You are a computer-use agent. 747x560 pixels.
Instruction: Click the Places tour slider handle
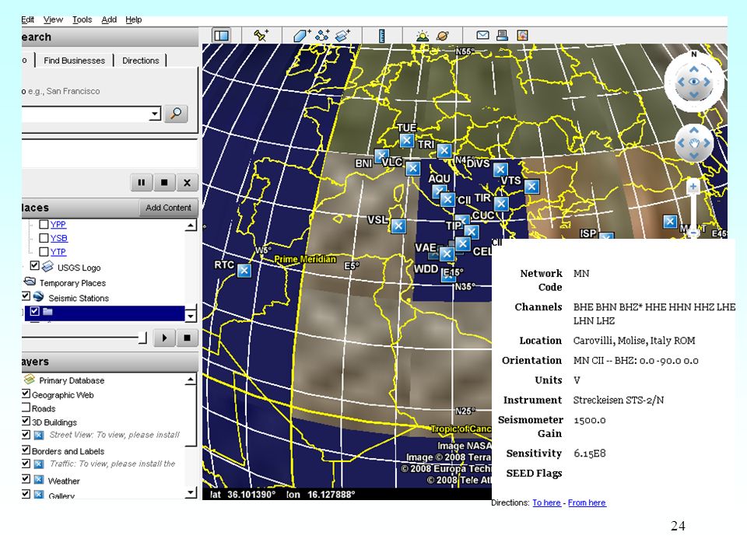click(x=142, y=338)
